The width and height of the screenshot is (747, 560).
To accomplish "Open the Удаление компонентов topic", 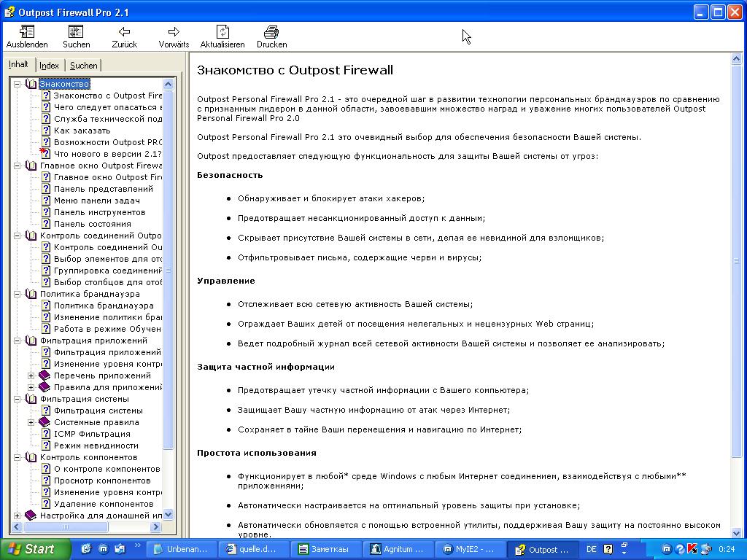I will click(x=104, y=504).
